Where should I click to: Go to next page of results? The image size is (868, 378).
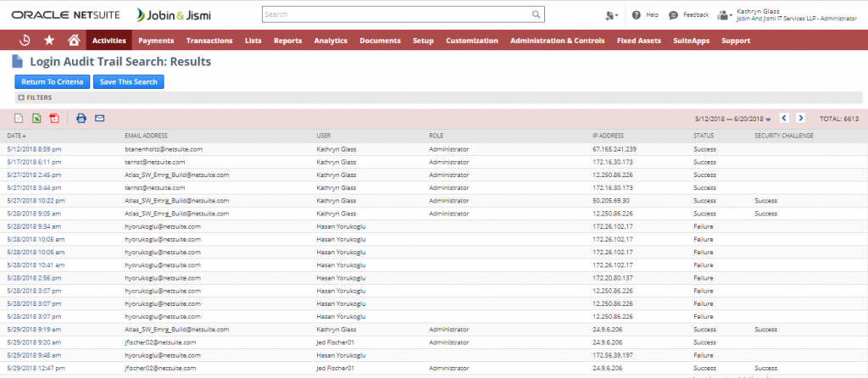tap(800, 119)
